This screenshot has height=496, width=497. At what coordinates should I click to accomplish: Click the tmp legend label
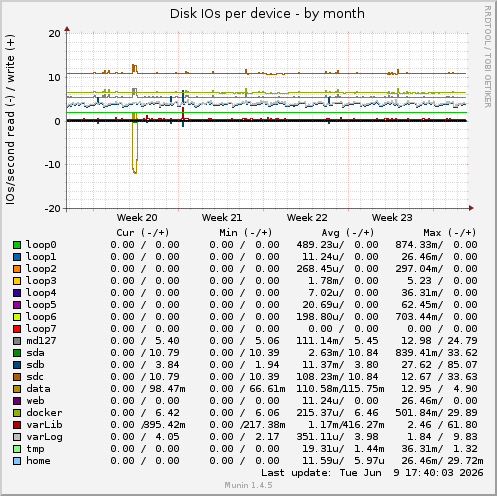coord(35,449)
